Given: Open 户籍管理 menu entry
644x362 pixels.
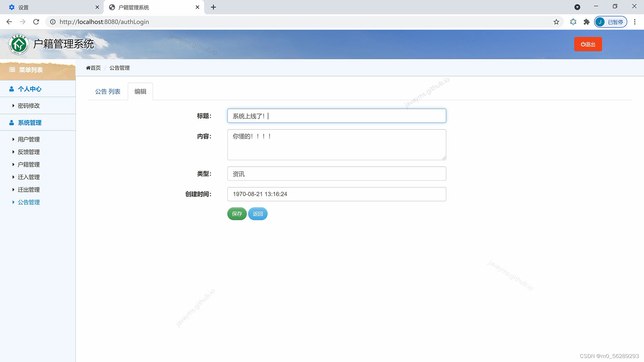Looking at the screenshot, I should click(29, 165).
